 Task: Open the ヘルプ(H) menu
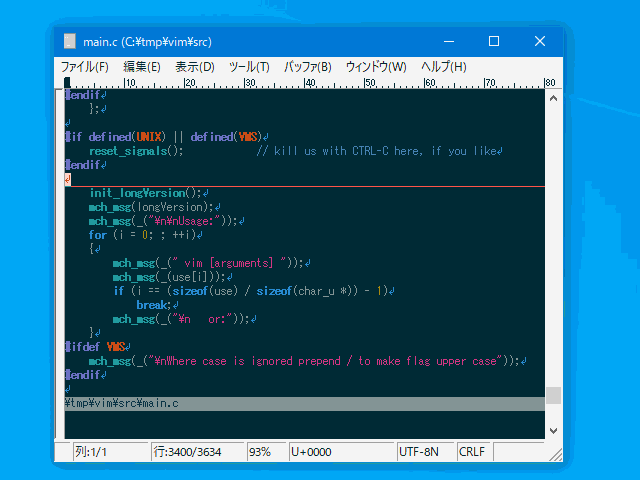click(444, 67)
